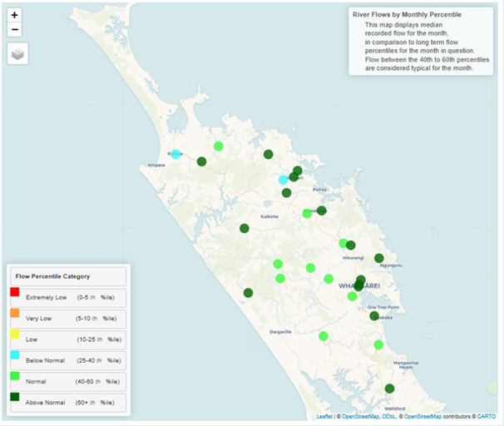This screenshot has height=426, width=504.
Task: Select the Below Normal legend row
Action: (67, 361)
